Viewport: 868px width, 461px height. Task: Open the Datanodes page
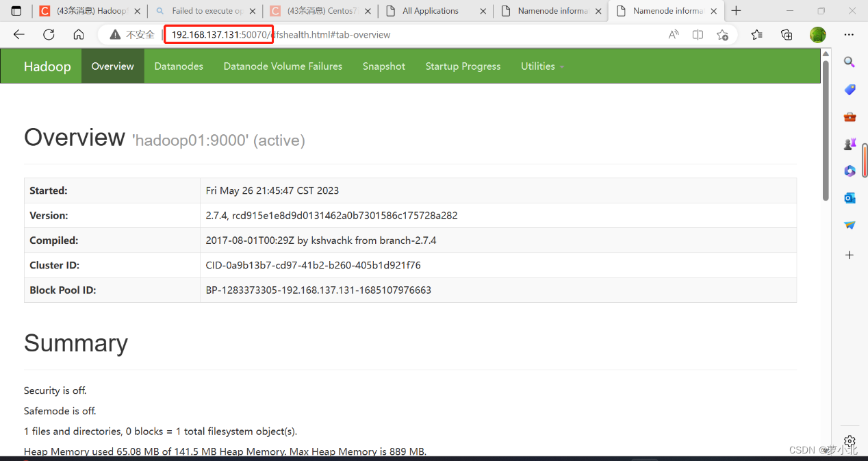[179, 66]
